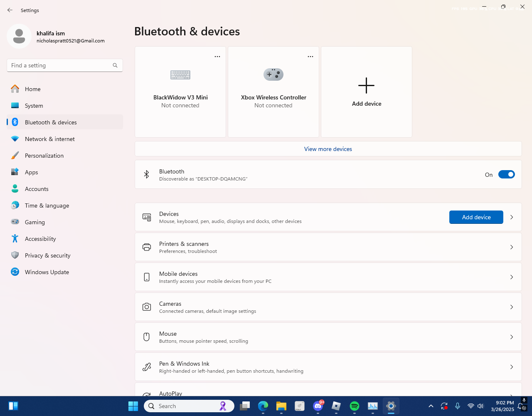The height and width of the screenshot is (416, 532).
Task: Click the plus Add device card
Action: pos(367,92)
